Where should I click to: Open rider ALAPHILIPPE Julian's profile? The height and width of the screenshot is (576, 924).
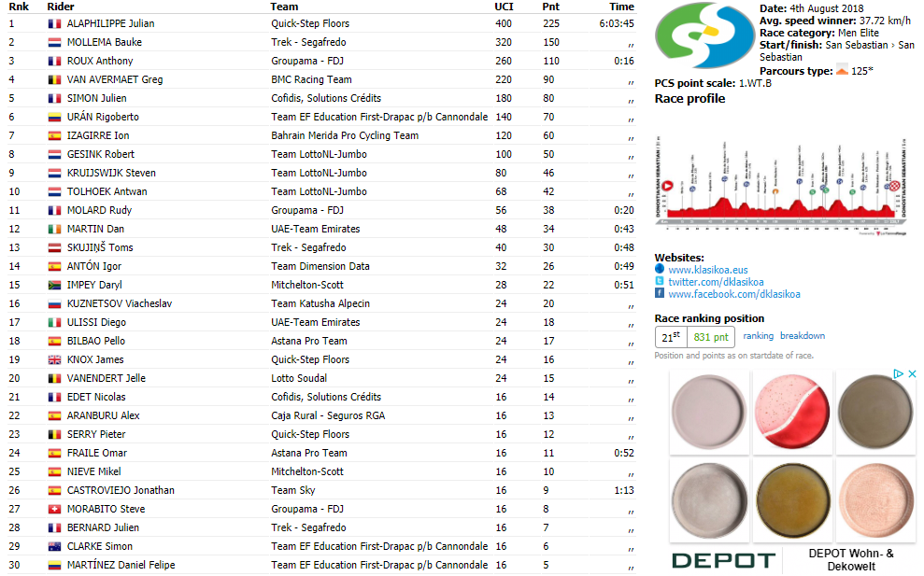tap(111, 23)
